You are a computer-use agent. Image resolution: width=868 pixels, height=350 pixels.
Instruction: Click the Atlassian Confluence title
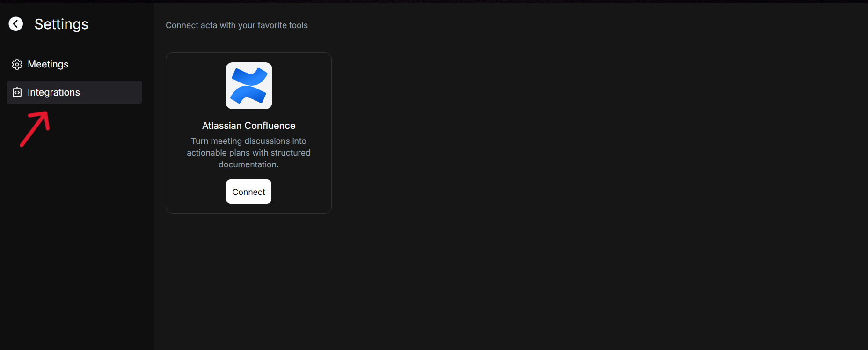pos(248,126)
